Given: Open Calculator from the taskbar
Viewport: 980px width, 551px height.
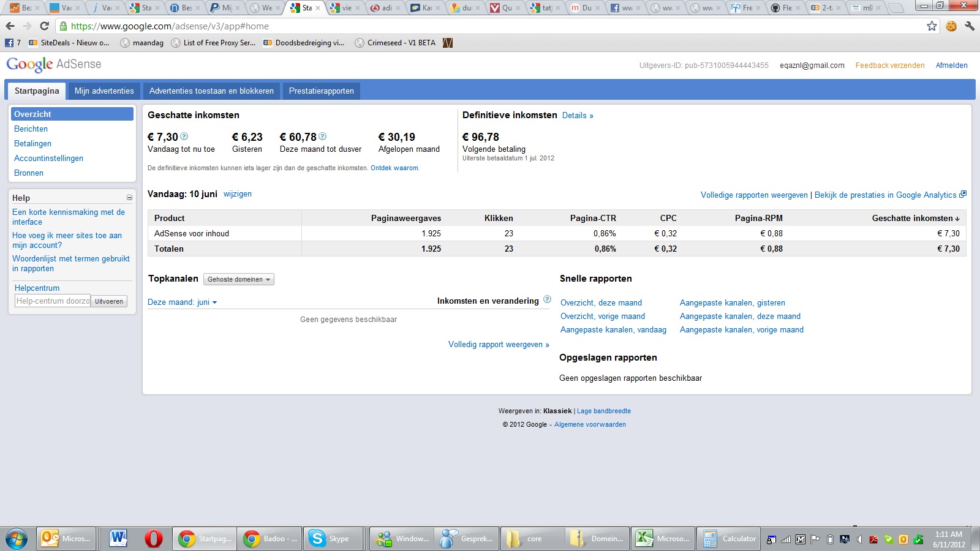Looking at the screenshot, I should 729,539.
